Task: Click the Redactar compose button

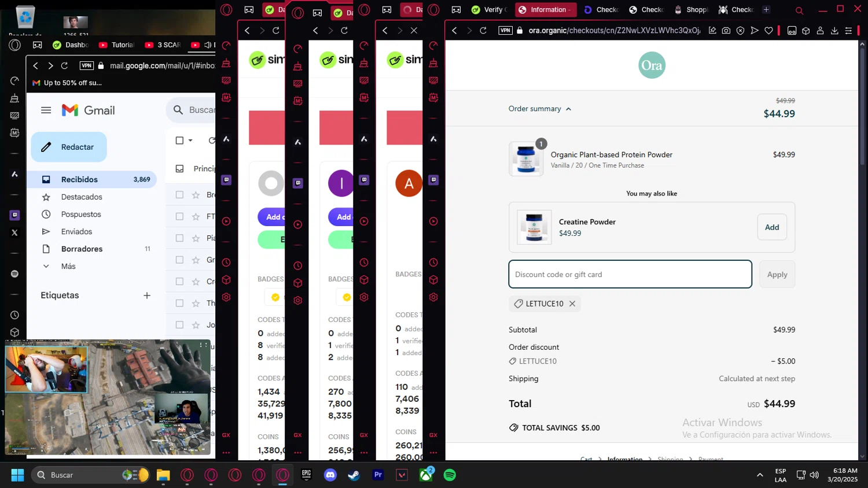Action: 69,147
